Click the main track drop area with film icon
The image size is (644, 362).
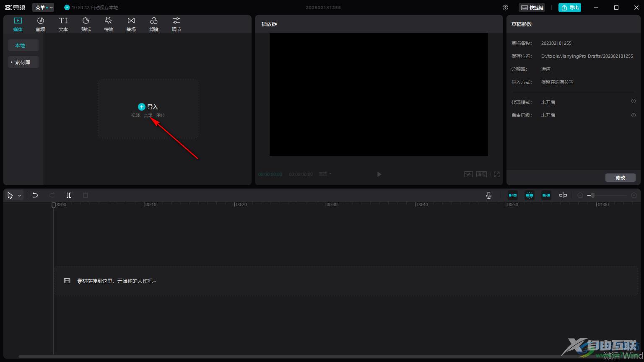[x=346, y=281]
